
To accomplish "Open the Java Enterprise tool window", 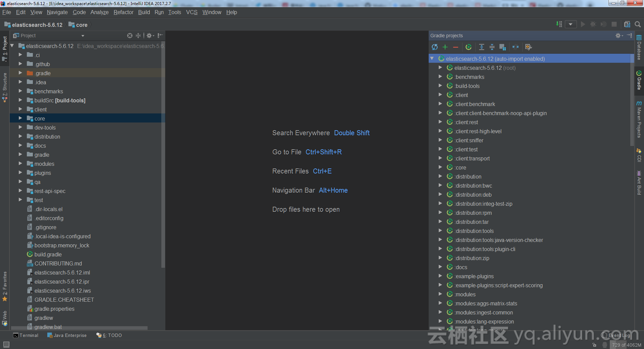I will tap(67, 335).
